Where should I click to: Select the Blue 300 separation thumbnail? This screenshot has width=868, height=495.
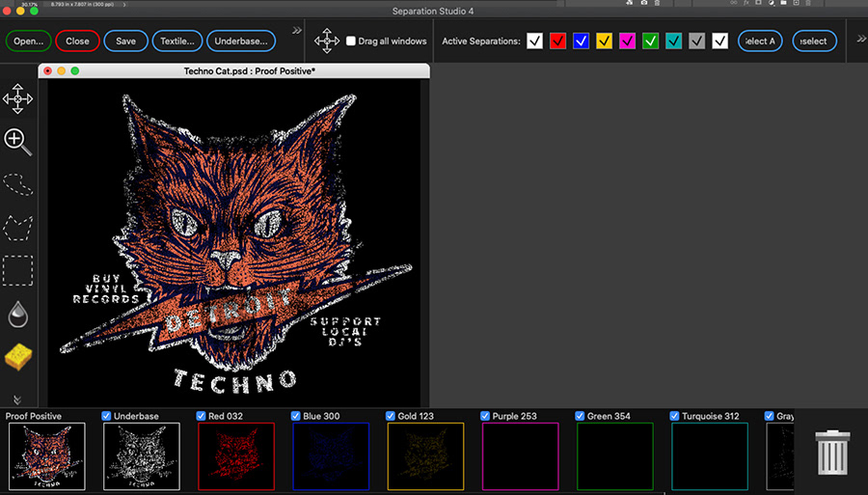(331, 456)
